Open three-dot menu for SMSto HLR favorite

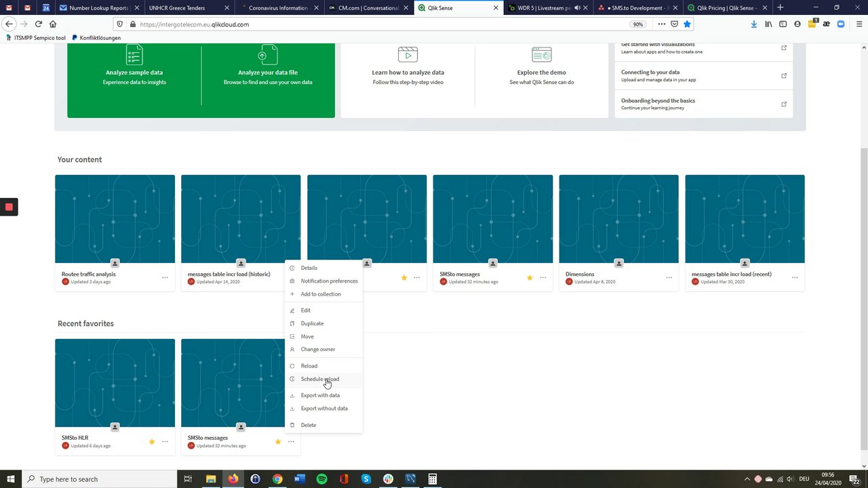click(165, 442)
